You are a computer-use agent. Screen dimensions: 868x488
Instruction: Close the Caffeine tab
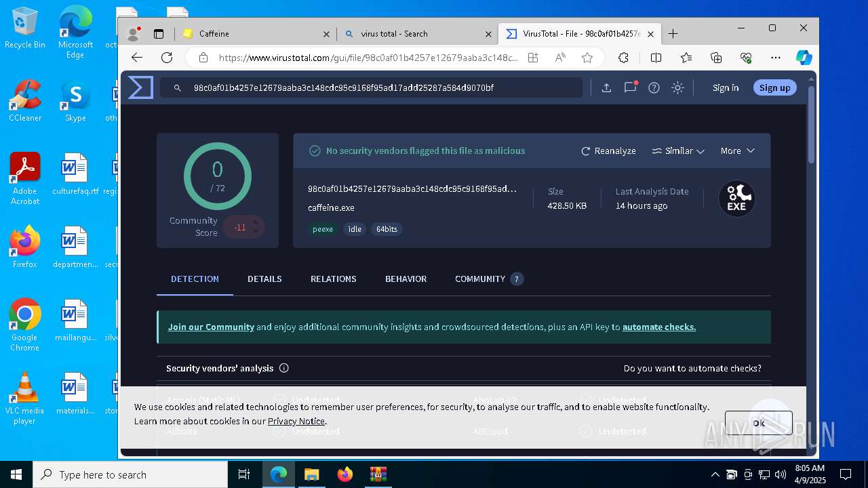click(x=326, y=33)
